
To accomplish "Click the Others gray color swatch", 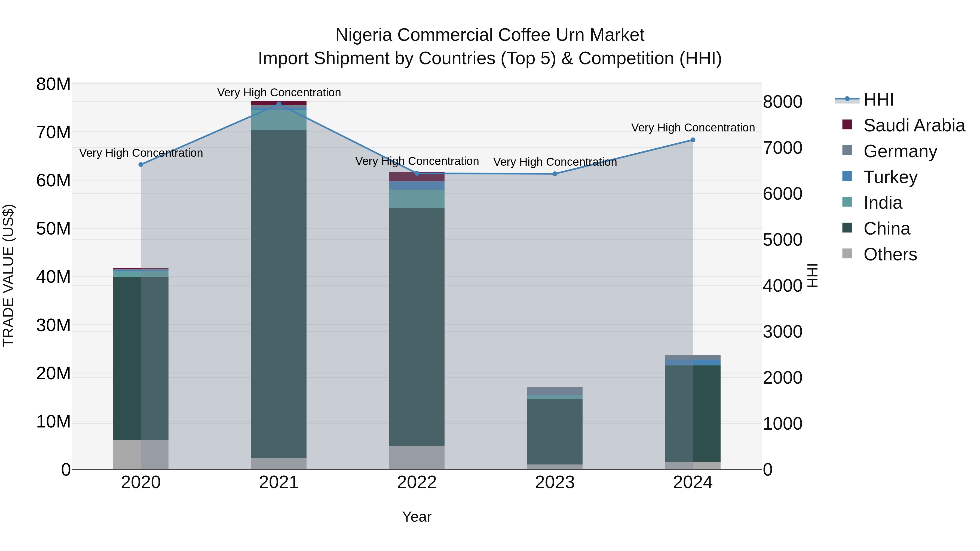I will pos(847,253).
